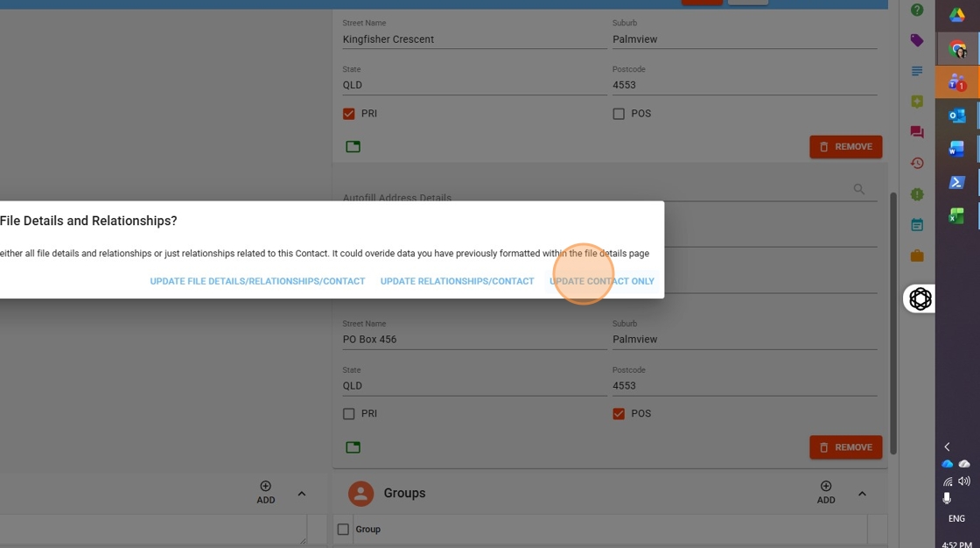Uncheck PRI for Kingfisher Crescent address

[x=349, y=114]
